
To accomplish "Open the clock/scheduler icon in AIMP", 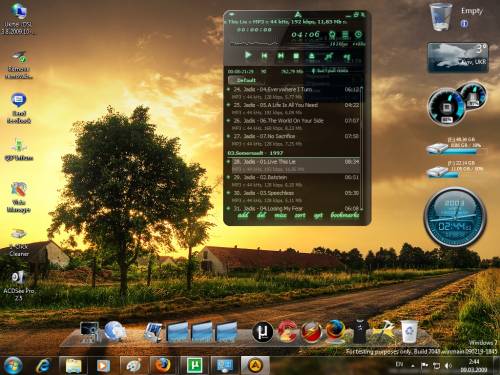I will click(x=358, y=34).
